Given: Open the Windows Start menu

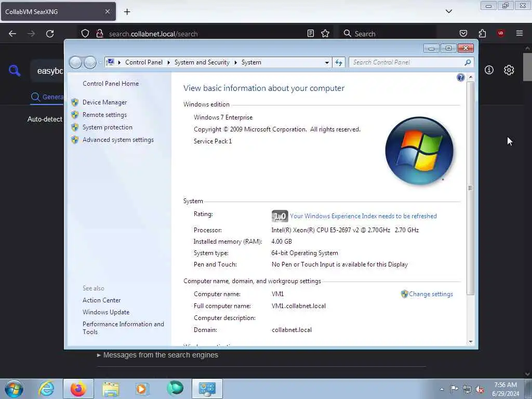Looking at the screenshot, I should pyautogui.click(x=14, y=389).
